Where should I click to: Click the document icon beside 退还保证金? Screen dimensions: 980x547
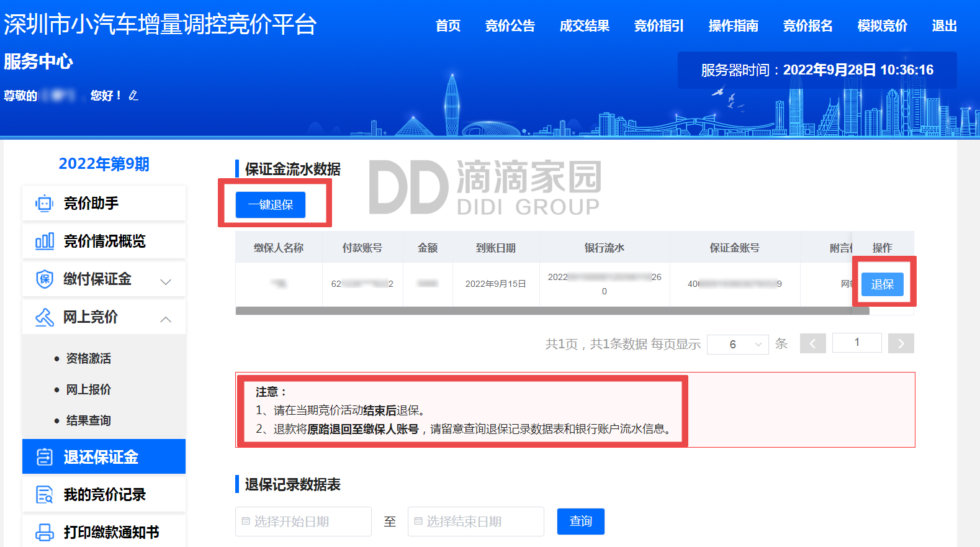44,457
